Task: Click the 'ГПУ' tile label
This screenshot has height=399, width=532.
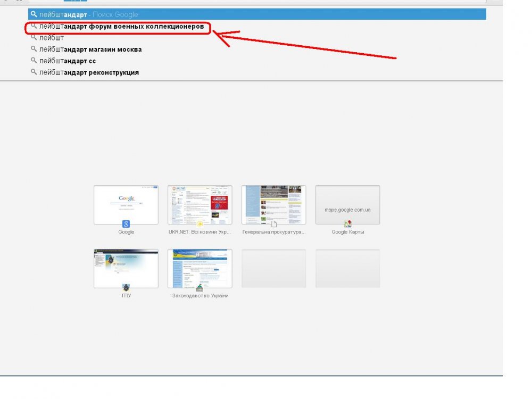Action: pyautogui.click(x=126, y=295)
